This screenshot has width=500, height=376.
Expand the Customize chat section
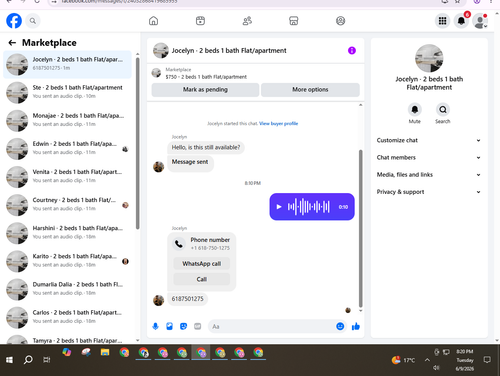coord(429,140)
